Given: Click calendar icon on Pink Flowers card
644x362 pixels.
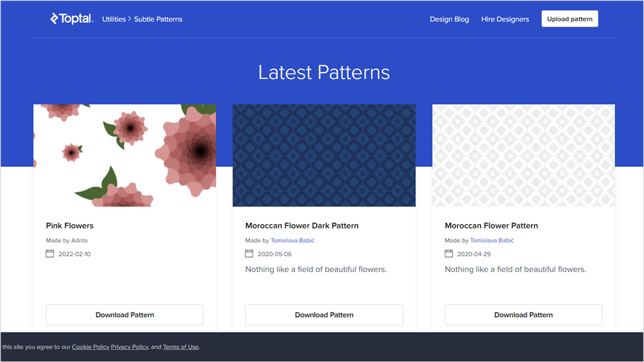Looking at the screenshot, I should click(50, 254).
